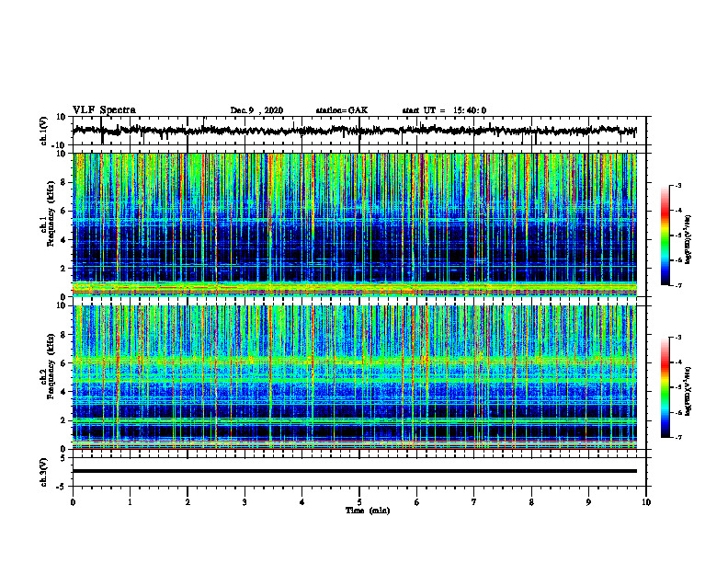Click the "VLF Spectra" title text
728x563 pixels.
pyautogui.click(x=104, y=110)
